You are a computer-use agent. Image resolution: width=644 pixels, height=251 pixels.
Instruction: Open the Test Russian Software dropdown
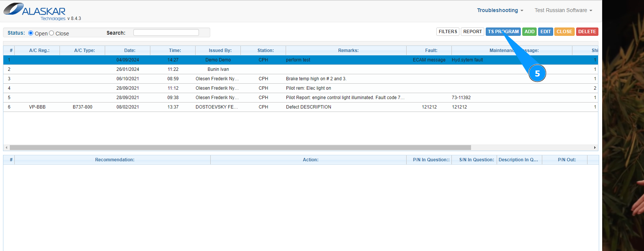[x=563, y=10]
